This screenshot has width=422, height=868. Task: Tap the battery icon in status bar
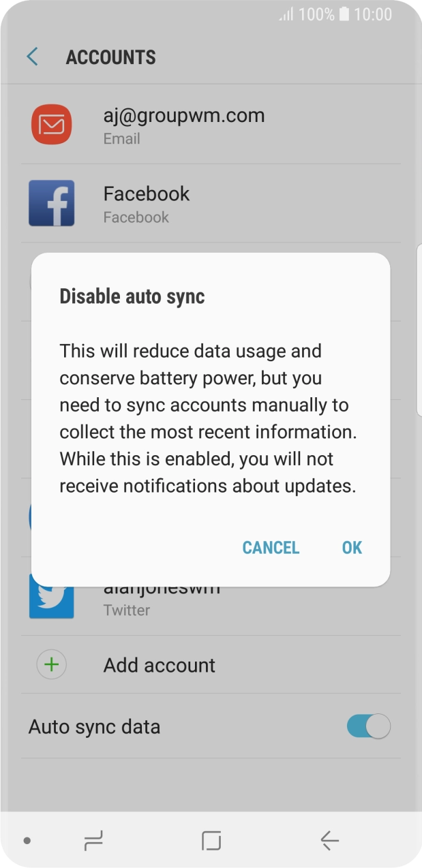click(x=344, y=14)
